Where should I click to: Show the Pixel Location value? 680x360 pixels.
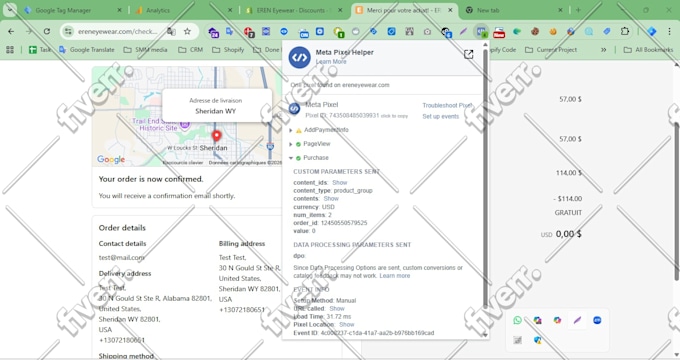click(x=347, y=324)
